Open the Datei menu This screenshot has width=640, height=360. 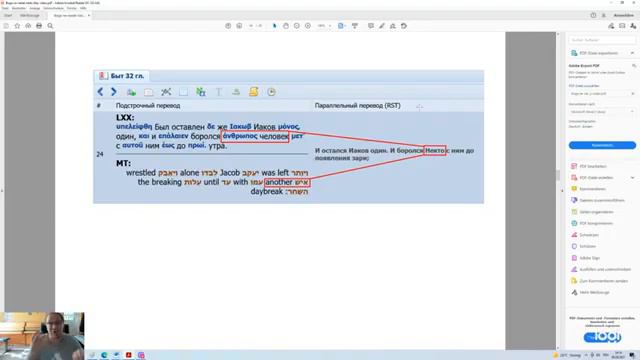tap(5, 8)
